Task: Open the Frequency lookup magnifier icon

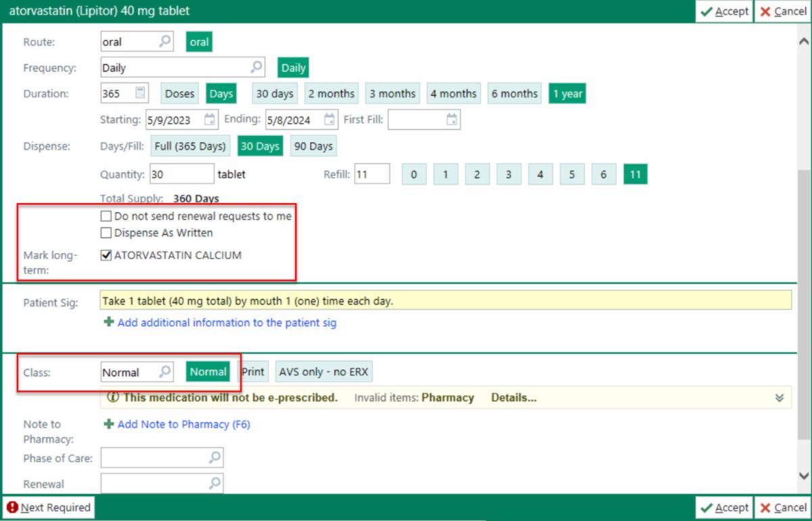Action: point(256,68)
